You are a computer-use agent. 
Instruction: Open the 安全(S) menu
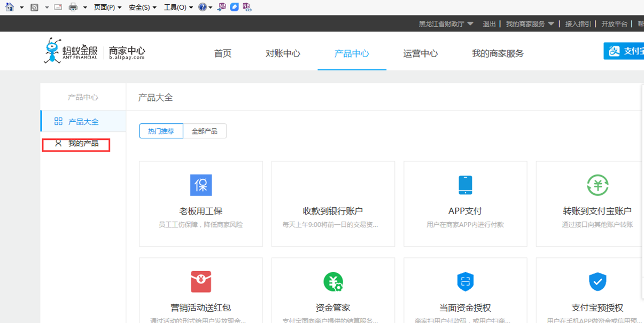(143, 7)
